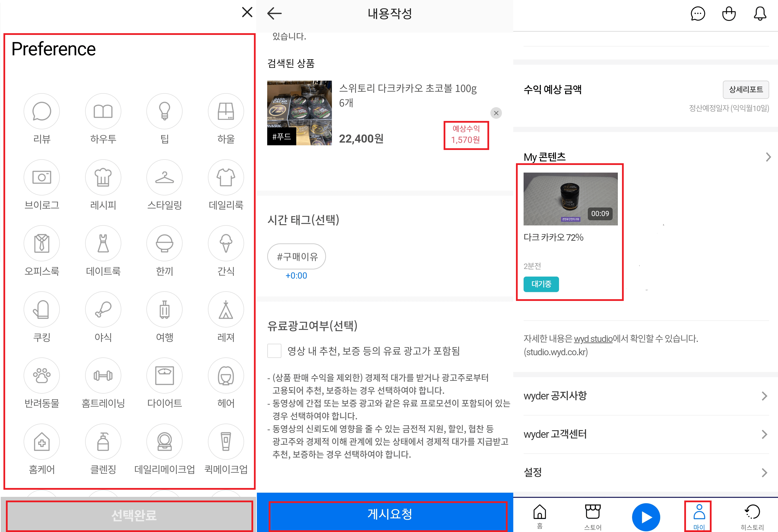
Task: Remove the searched 스위토리 product
Action: point(496,113)
